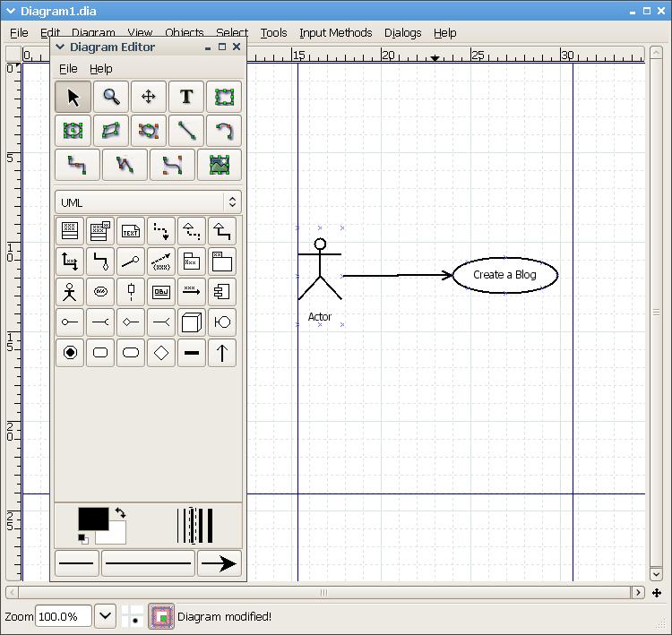Click the black foreground color swatch
Viewport: 672px width, 635px height.
point(93,519)
